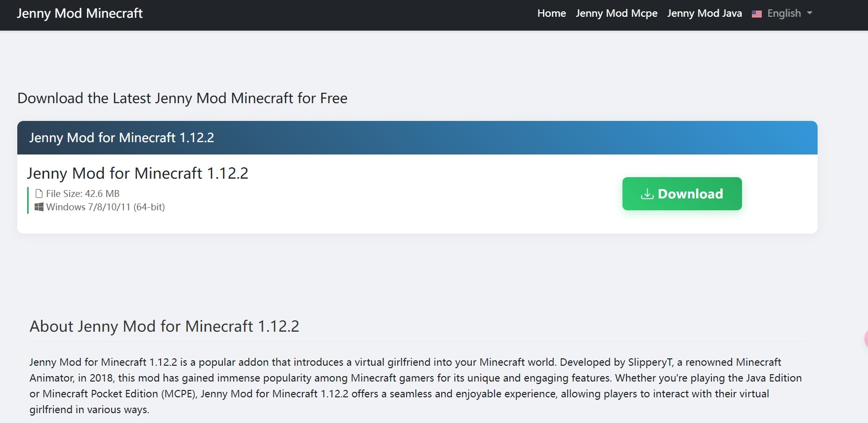Open the Jenny Mod Minecraft site logo link
The height and width of the screenshot is (423, 868).
[80, 13]
